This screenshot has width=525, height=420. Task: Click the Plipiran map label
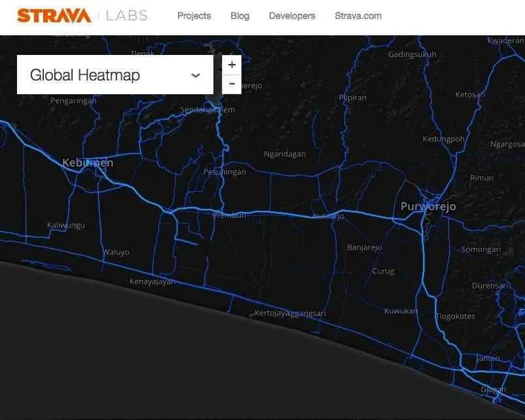click(x=353, y=97)
